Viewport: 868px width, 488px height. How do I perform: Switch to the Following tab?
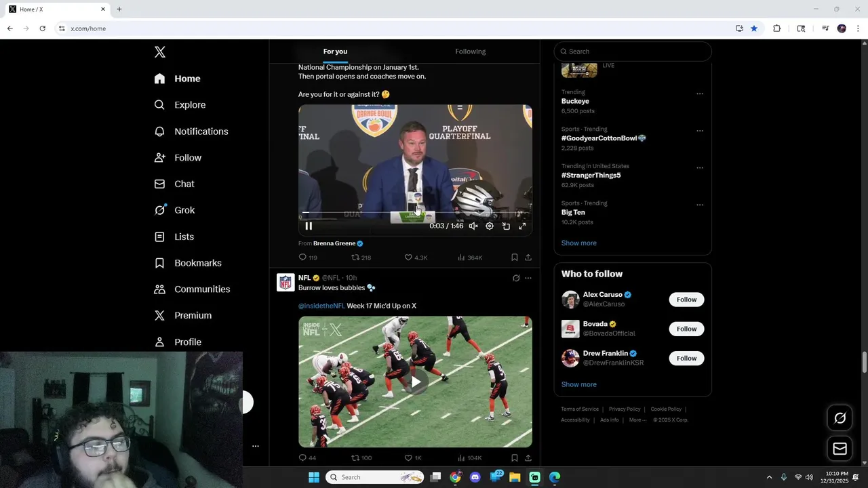tap(471, 52)
